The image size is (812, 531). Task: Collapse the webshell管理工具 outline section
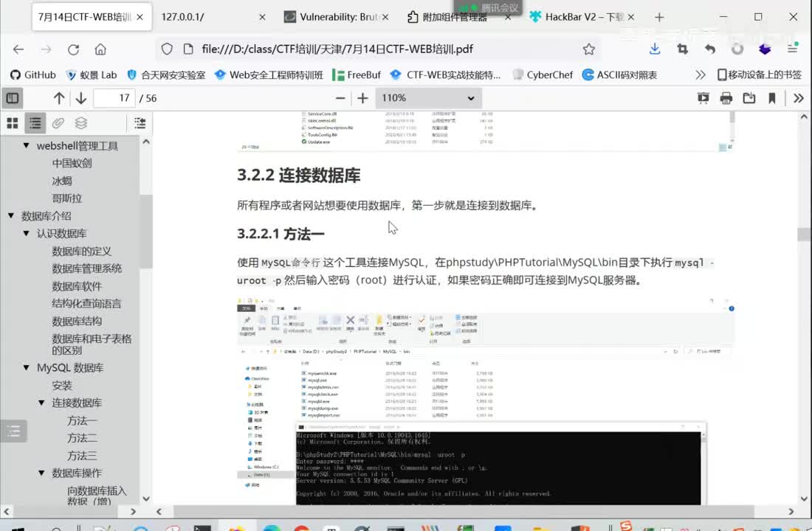[x=26, y=145]
